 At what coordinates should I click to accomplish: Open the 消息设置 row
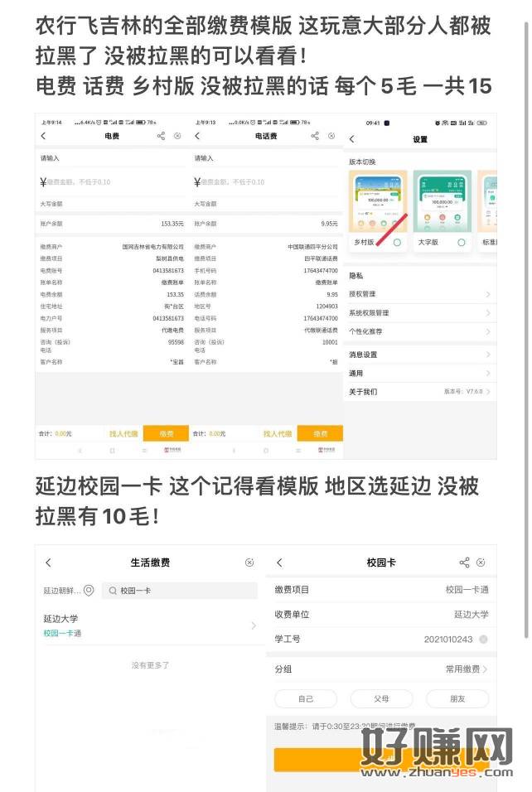pyautogui.click(x=420, y=355)
